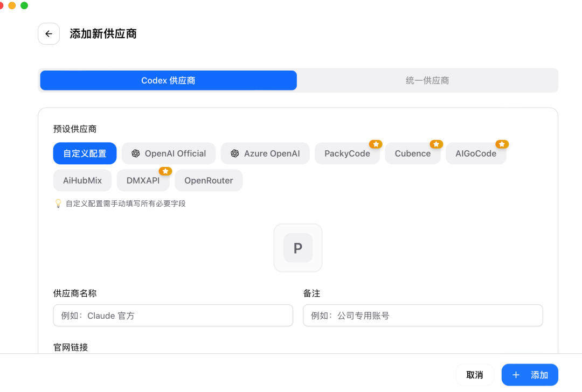Click the lightbulb tip icon

coord(58,204)
